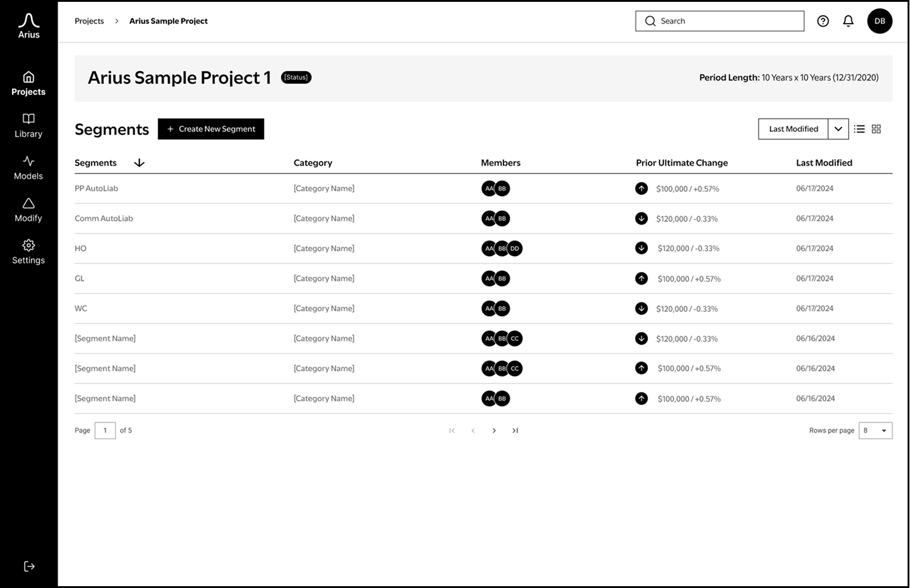Image resolution: width=910 pixels, height=588 pixels.
Task: Click the page number input field
Action: pyautogui.click(x=105, y=430)
